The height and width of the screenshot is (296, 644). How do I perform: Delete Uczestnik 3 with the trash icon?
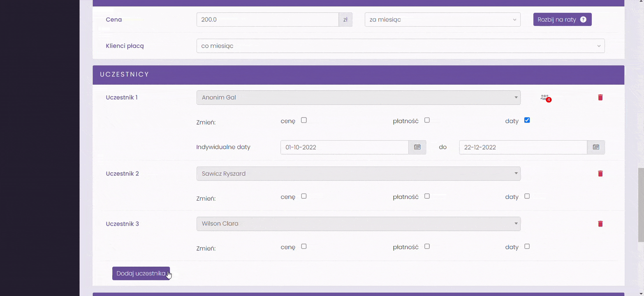600,224
